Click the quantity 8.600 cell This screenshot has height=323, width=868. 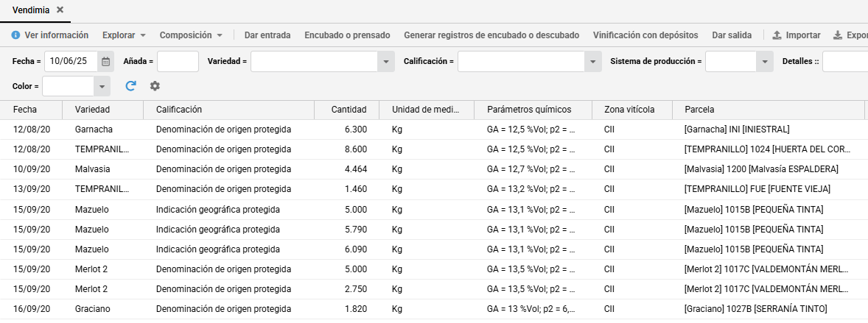[346, 149]
